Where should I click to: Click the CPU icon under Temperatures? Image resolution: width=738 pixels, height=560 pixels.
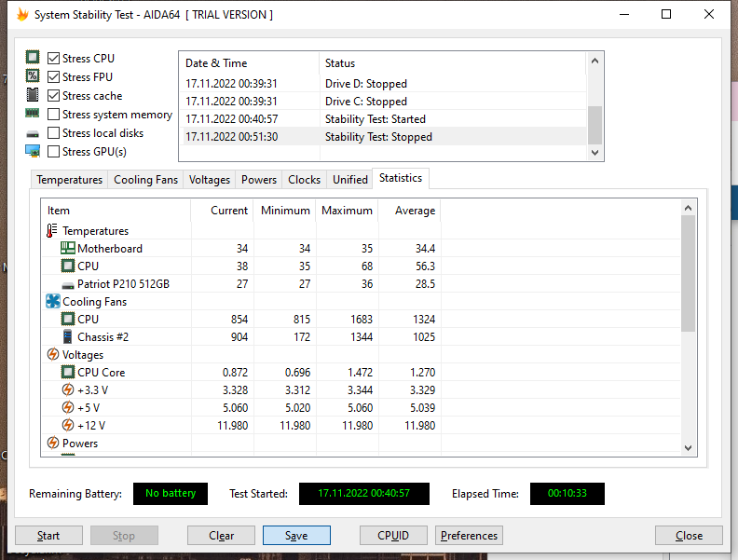click(x=68, y=266)
